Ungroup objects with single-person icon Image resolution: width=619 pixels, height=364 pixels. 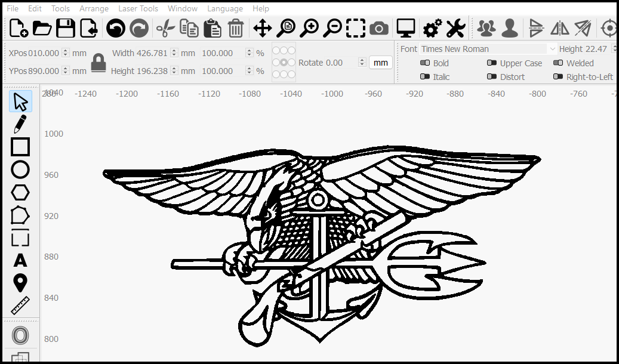coord(510,29)
